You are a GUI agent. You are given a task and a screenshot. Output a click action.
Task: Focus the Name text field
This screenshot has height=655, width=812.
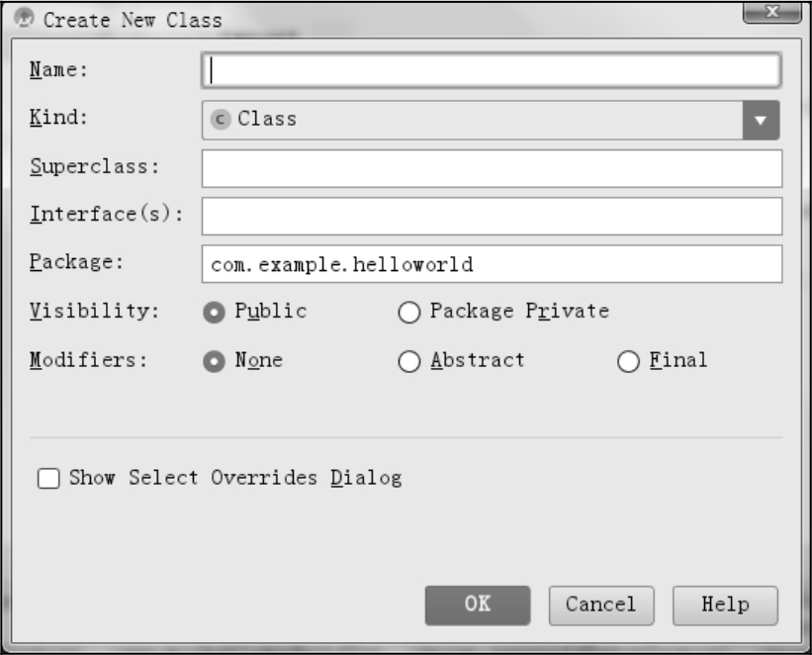pos(492,70)
